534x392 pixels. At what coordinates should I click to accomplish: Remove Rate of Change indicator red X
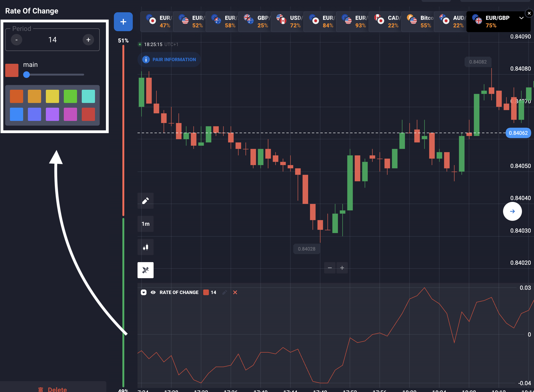pyautogui.click(x=235, y=292)
